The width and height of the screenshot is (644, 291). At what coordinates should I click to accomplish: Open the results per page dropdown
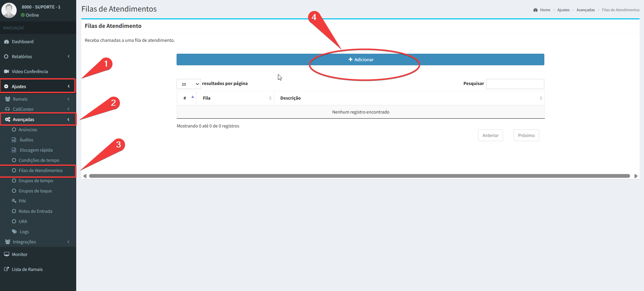coord(189,84)
